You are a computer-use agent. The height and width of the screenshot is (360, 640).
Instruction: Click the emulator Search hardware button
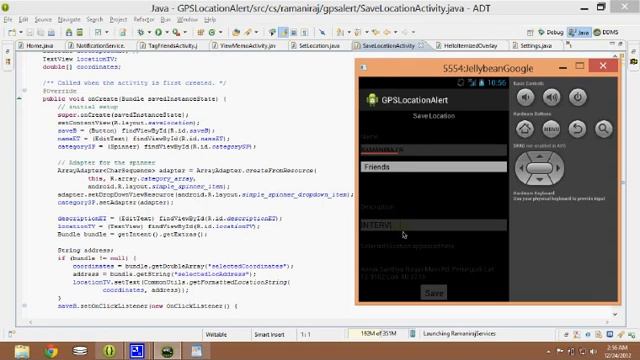click(603, 129)
